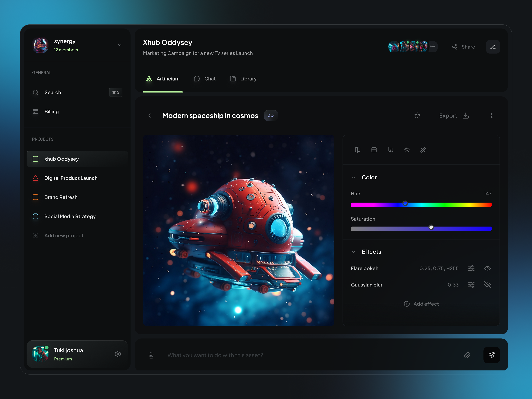Click the microphone voice input icon
The image size is (532, 399).
tap(151, 355)
